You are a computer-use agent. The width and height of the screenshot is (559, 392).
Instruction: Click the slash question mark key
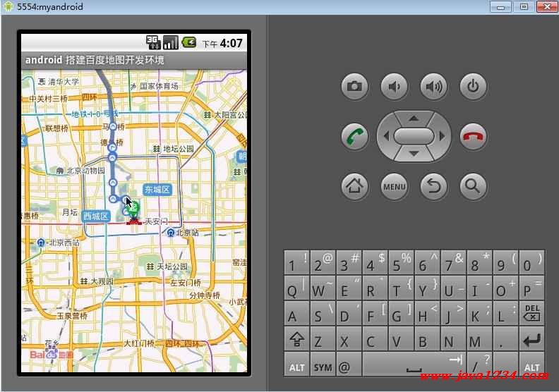(479, 365)
